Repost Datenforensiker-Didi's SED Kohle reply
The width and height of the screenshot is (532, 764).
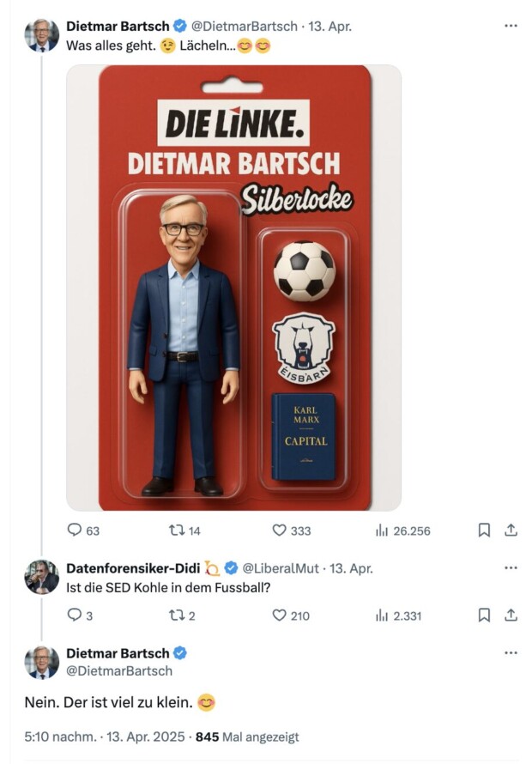pos(177,615)
